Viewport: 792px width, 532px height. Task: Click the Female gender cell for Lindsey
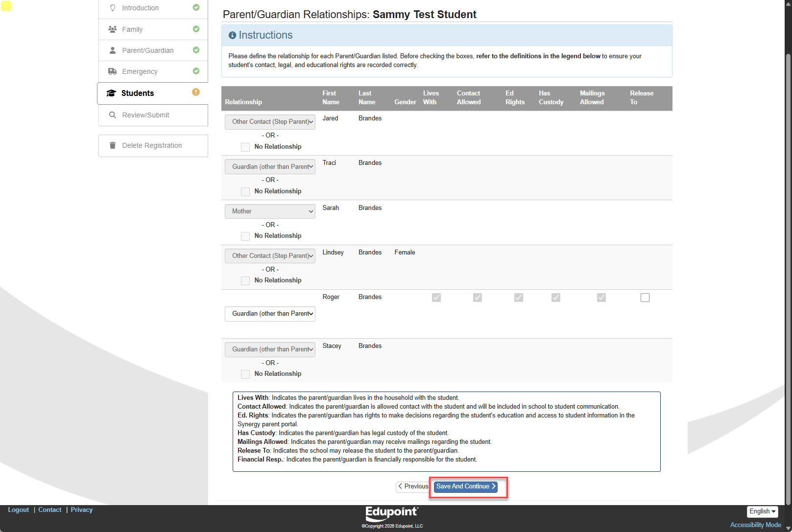point(405,253)
